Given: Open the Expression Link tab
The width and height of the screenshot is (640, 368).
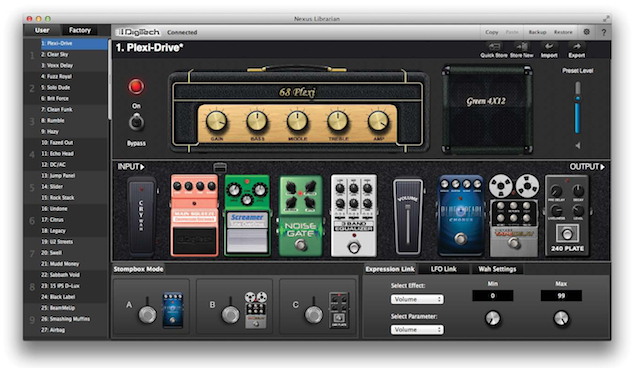Looking at the screenshot, I should (x=390, y=269).
